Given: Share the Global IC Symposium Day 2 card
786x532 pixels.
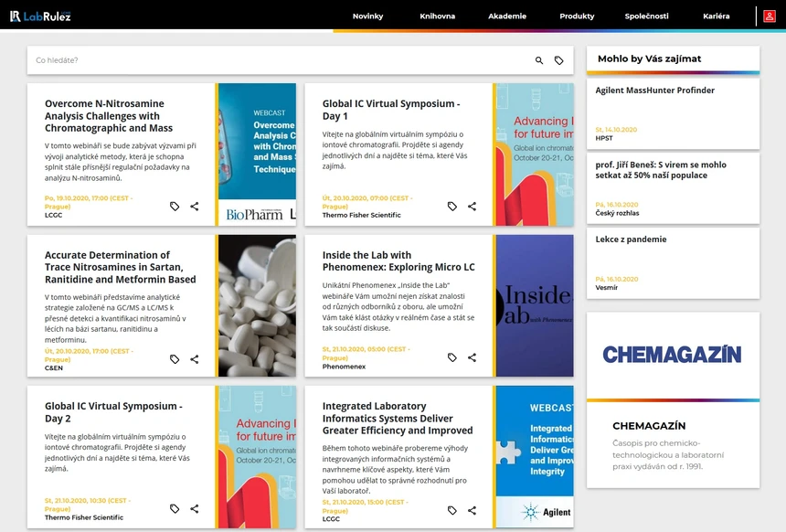Looking at the screenshot, I should tap(195, 508).
